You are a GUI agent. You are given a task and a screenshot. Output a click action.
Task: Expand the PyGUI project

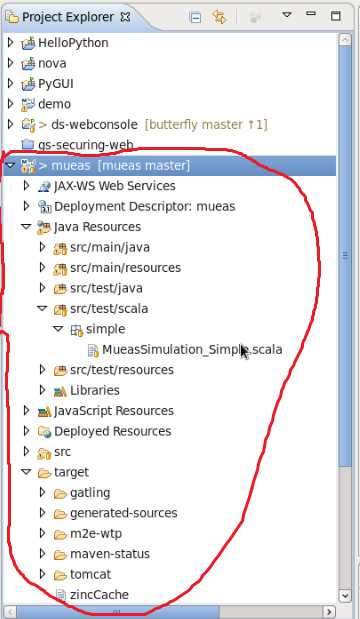click(x=11, y=83)
